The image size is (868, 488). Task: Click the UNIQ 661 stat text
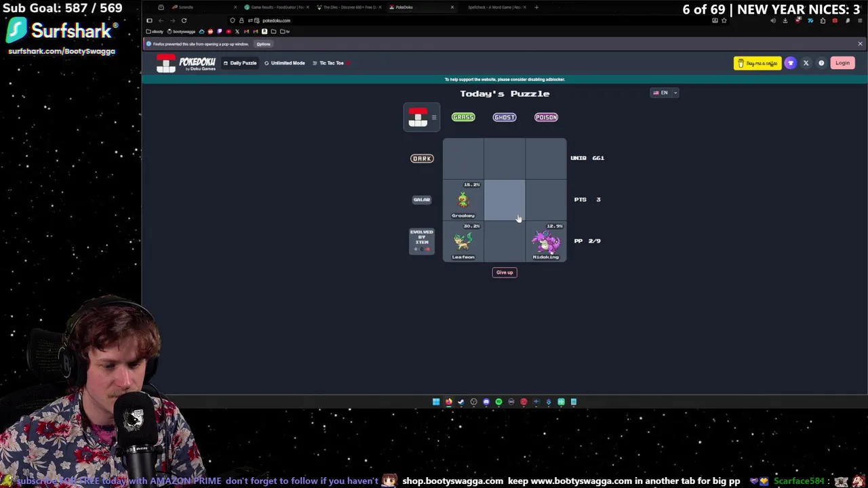587,158
